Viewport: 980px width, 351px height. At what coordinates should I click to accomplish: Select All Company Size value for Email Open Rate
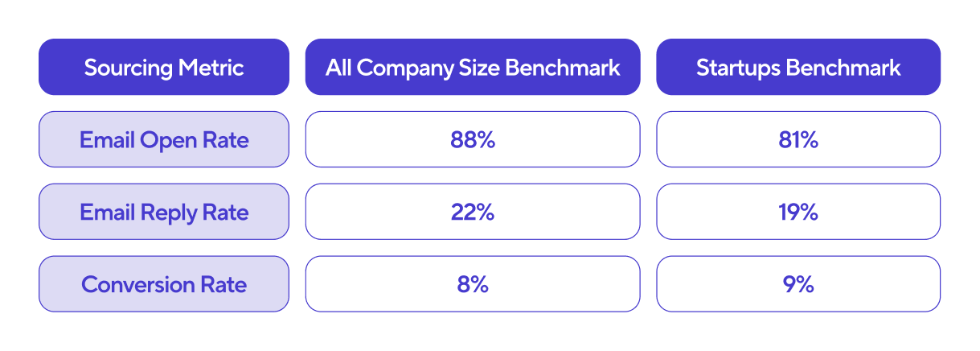pos(473,139)
